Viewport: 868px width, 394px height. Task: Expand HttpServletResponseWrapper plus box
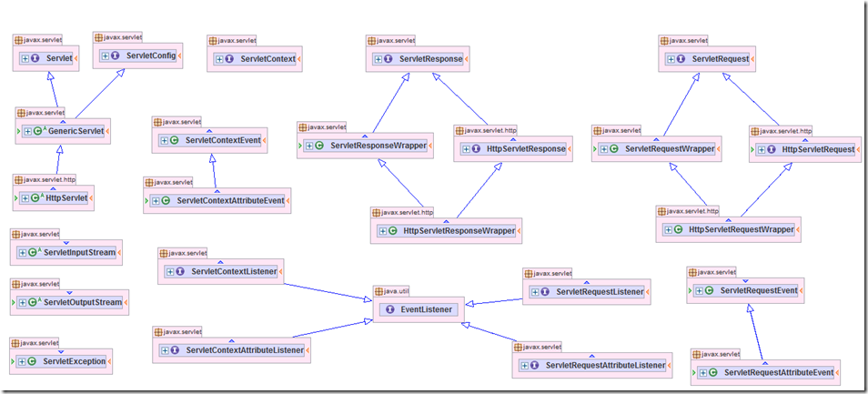point(384,230)
